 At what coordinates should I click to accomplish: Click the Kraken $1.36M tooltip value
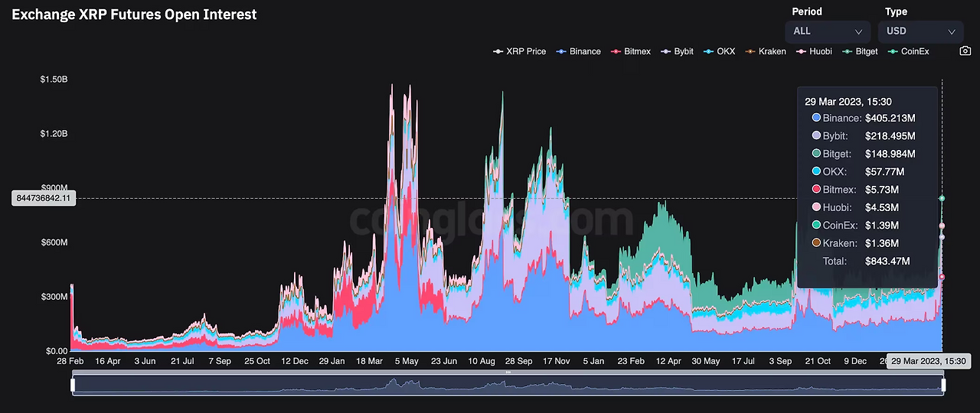(882, 243)
